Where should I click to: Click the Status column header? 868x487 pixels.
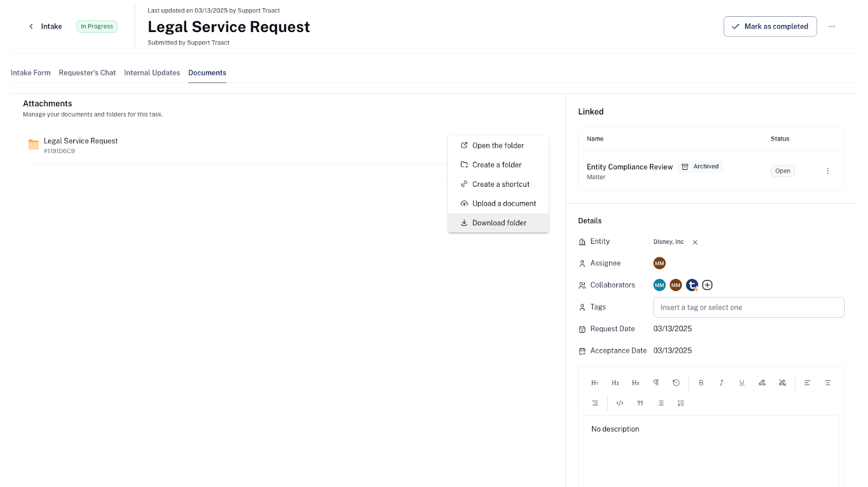pos(780,139)
